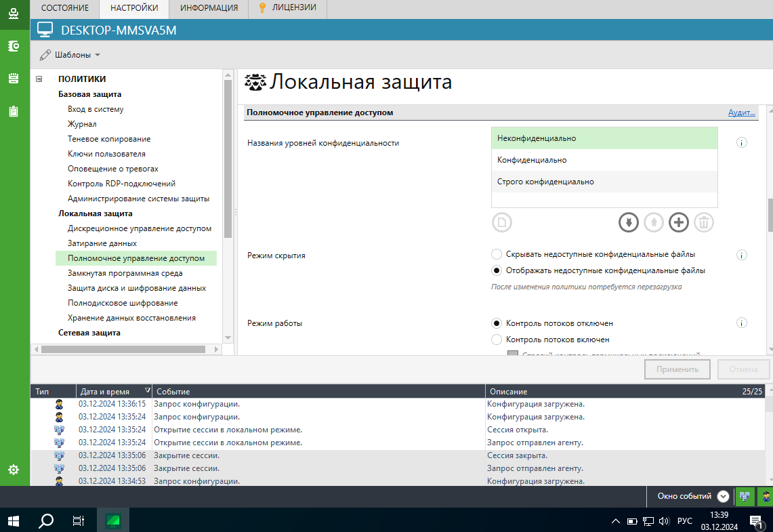Show info for Режим скрытия

[x=741, y=255]
